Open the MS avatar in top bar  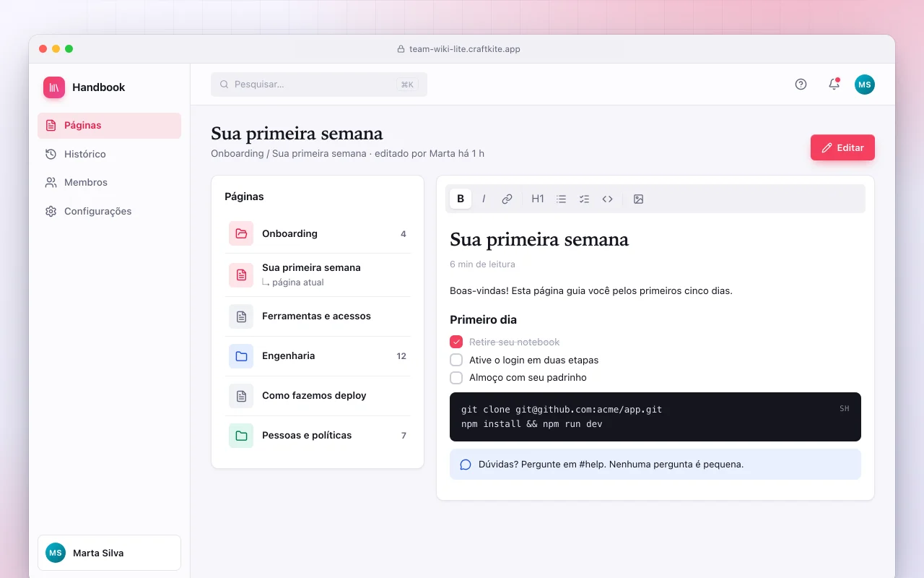point(865,85)
